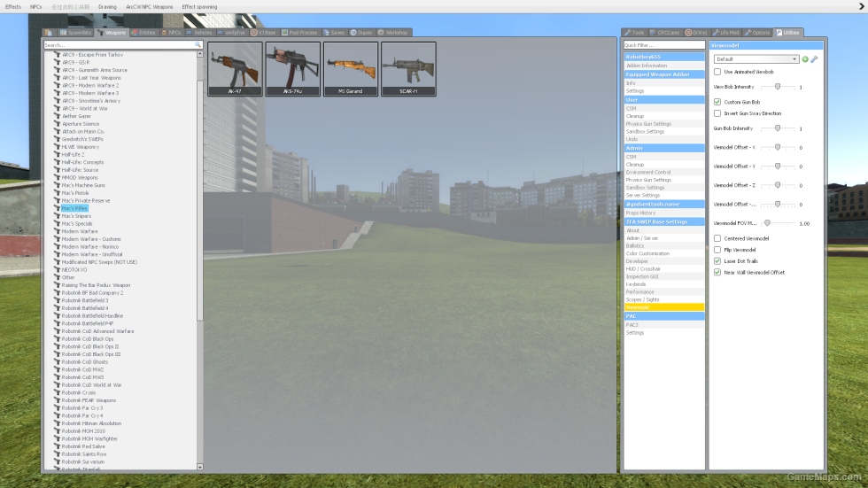This screenshot has width=868, height=488.
Task: Click the Quick Filter input field
Action: pos(663,45)
